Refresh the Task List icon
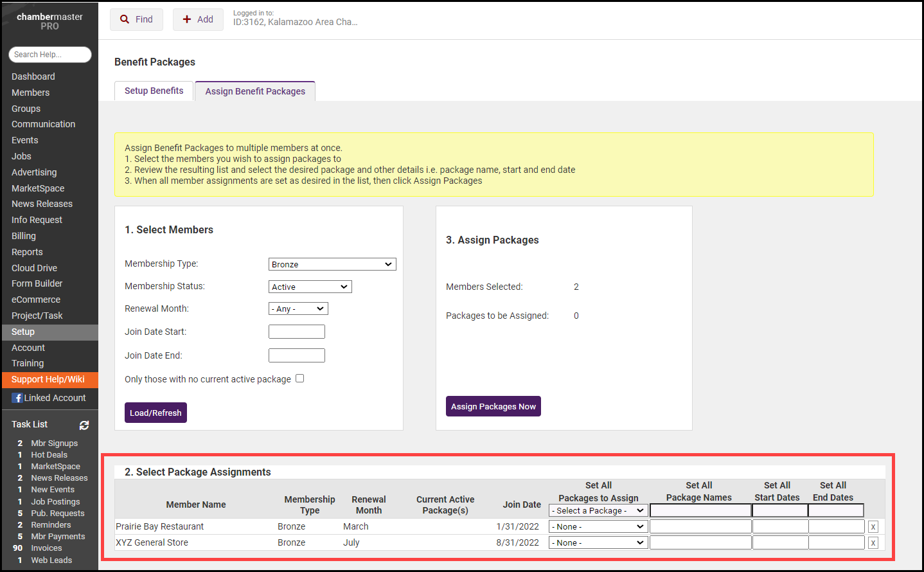The width and height of the screenshot is (924, 572). [84, 425]
